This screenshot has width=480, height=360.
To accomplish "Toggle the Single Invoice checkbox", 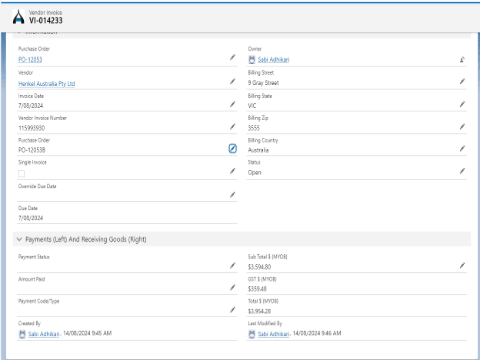I will tap(22, 173).
